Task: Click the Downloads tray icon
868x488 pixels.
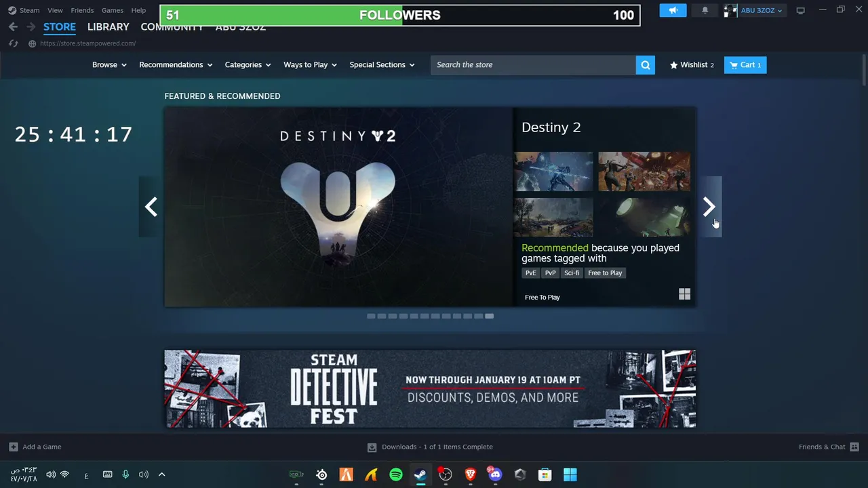Action: point(372,447)
